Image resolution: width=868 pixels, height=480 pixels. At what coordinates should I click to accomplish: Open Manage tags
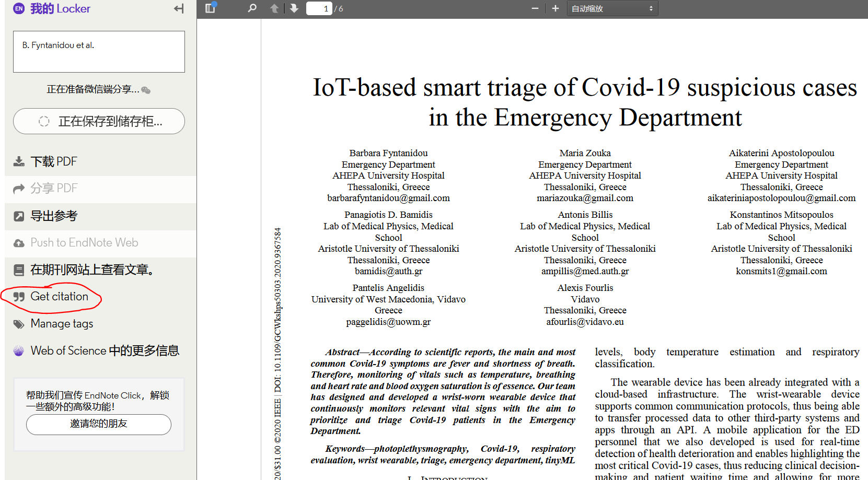click(x=62, y=324)
